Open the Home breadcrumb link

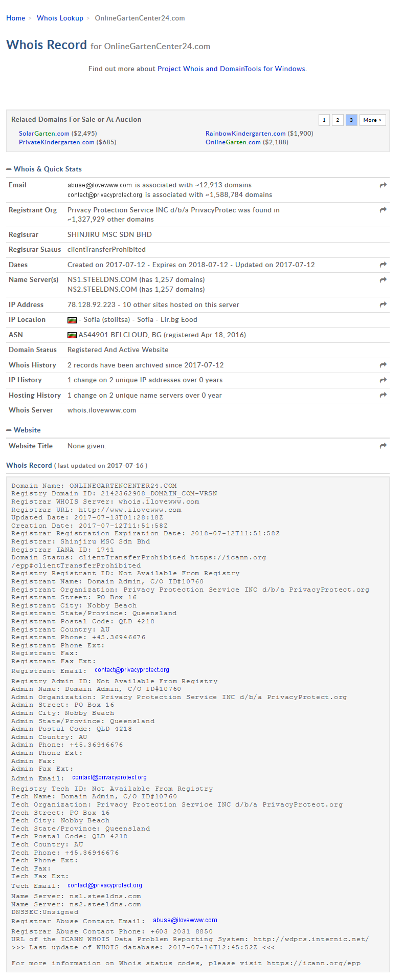point(15,18)
